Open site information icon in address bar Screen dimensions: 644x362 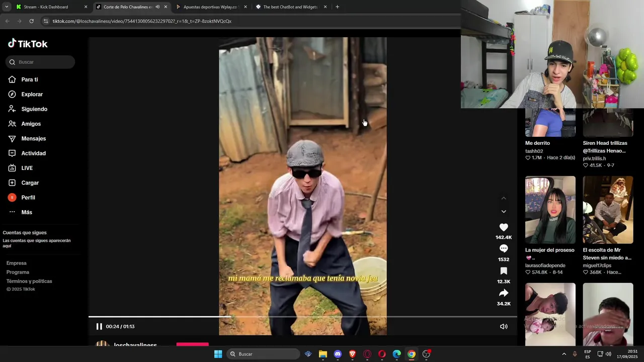(46, 21)
